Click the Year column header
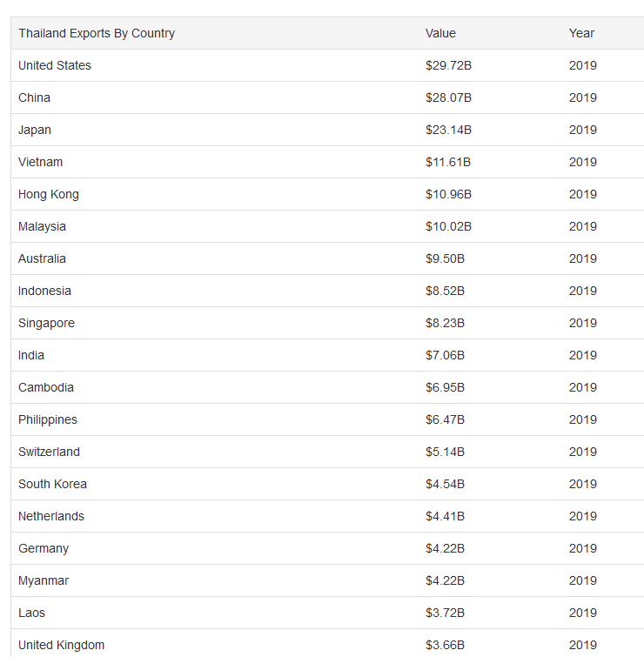Image resolution: width=644 pixels, height=657 pixels. [581, 33]
